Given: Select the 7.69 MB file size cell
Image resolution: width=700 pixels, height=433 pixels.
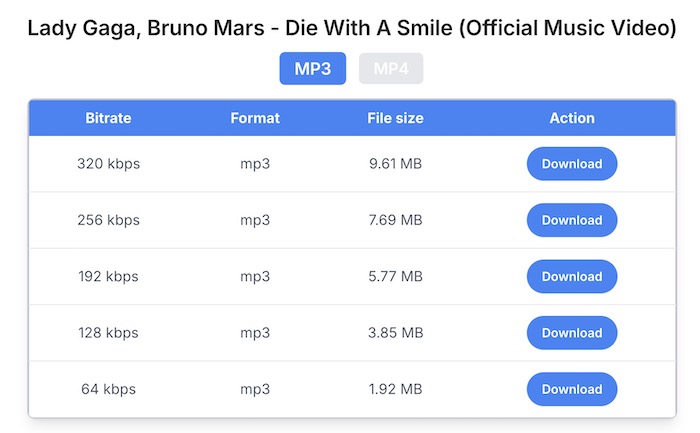Looking at the screenshot, I should pyautogui.click(x=395, y=220).
